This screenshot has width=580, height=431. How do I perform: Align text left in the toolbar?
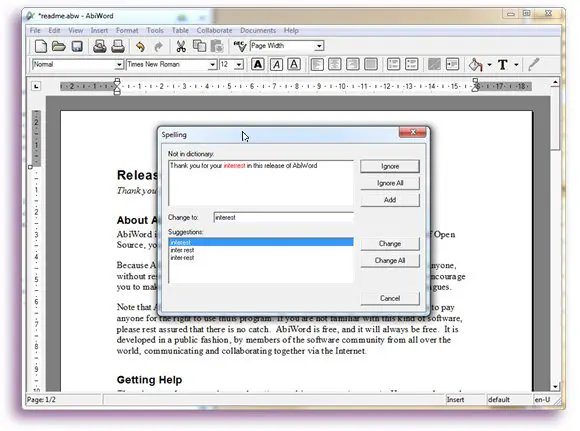(317, 64)
